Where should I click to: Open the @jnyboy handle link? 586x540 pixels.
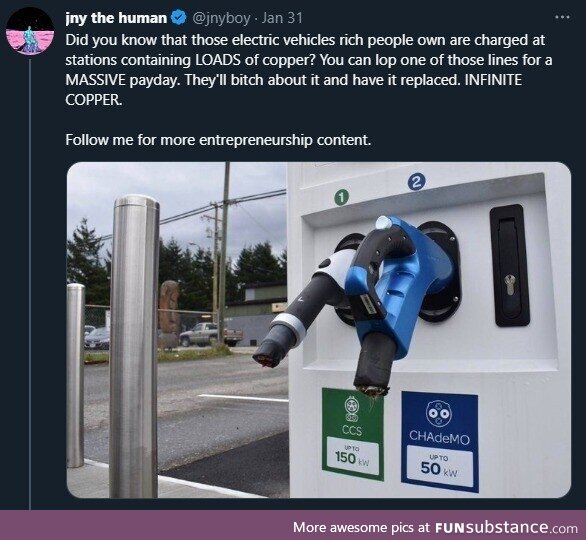pyautogui.click(x=221, y=18)
